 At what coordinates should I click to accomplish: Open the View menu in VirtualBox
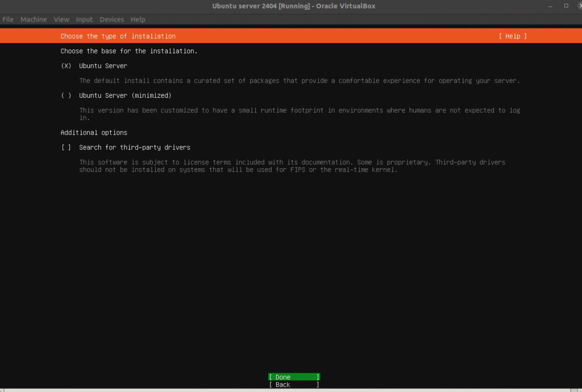(61, 19)
